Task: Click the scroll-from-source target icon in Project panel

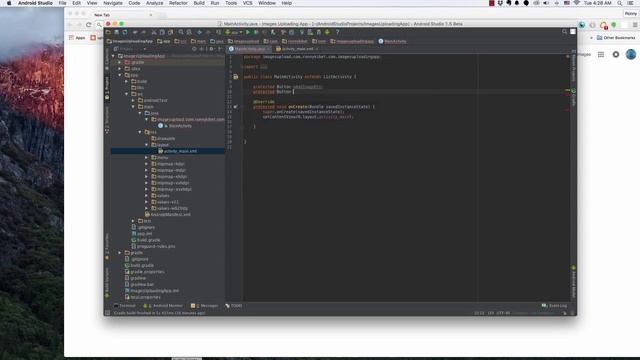Action: (x=194, y=49)
